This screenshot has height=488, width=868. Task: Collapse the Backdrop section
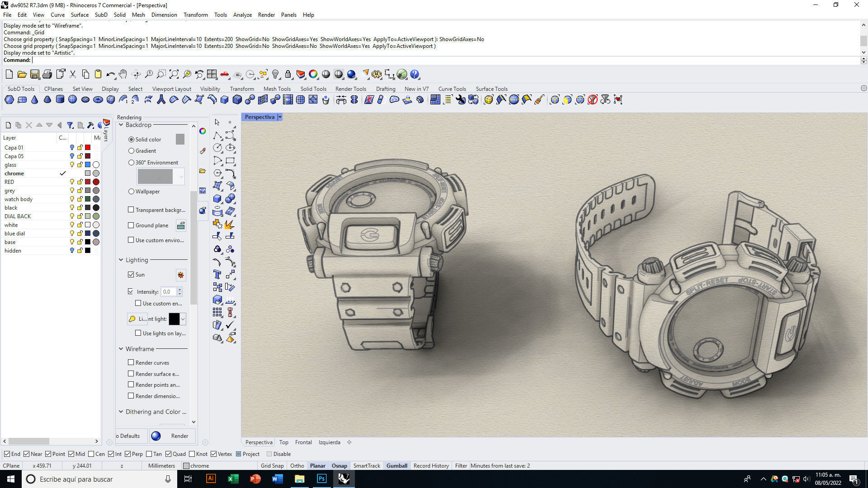[x=121, y=125]
